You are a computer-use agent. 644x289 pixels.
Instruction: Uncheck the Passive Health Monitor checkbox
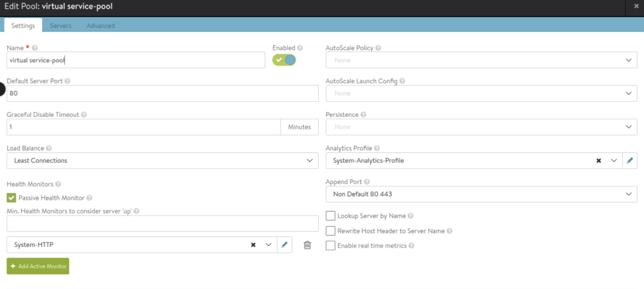11,197
